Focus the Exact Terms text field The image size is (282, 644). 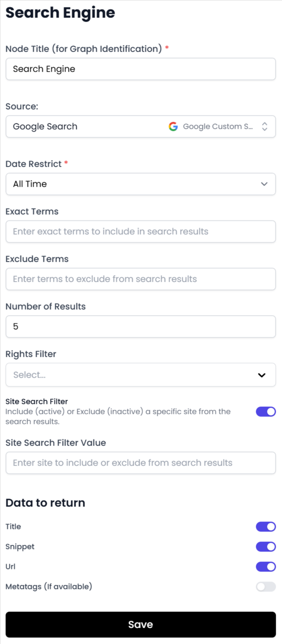[x=141, y=231]
